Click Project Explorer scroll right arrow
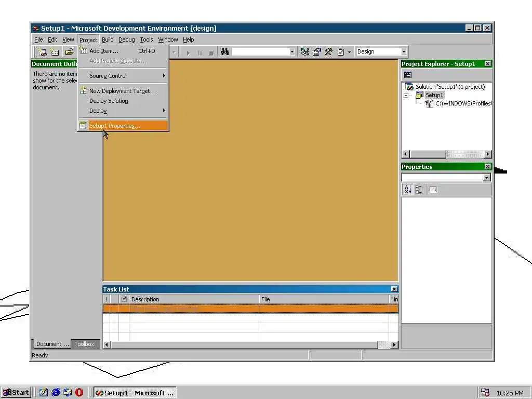Image resolution: width=532 pixels, height=399 pixels. tap(487, 154)
